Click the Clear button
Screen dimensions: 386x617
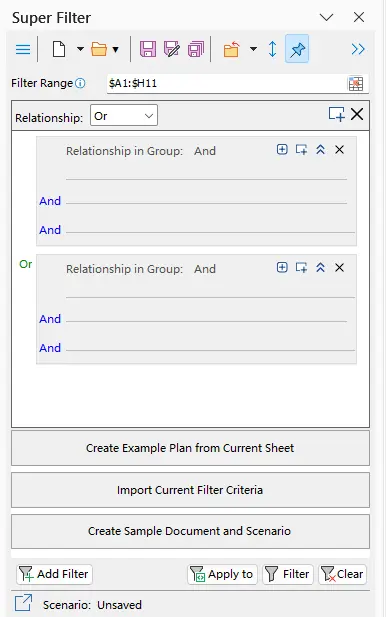[x=342, y=574]
